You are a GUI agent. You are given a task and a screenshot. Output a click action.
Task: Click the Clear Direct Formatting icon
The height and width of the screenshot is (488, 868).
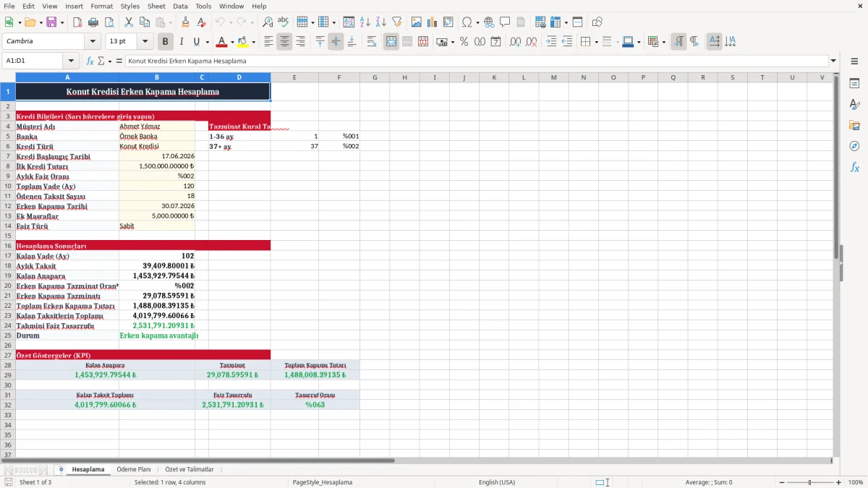point(200,22)
